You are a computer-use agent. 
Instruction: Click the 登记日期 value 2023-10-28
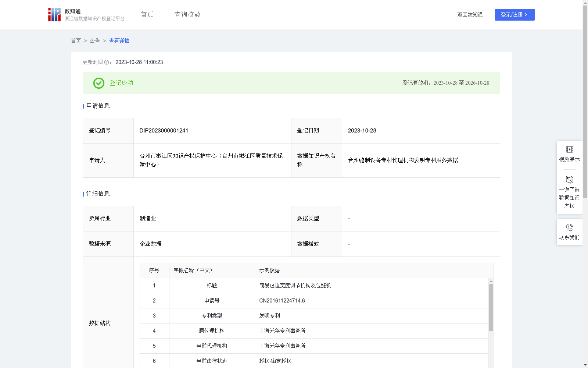362,131
